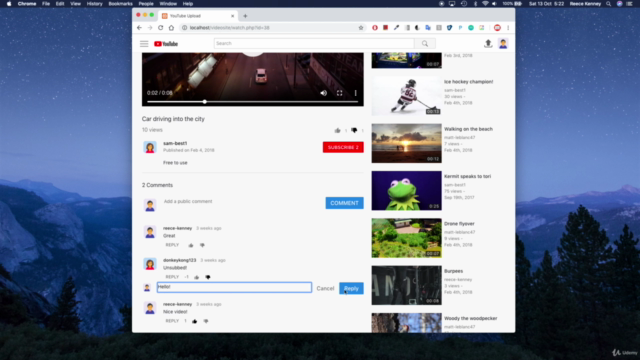
Task: Open Ice hockey champion thumbnail
Action: point(407,96)
